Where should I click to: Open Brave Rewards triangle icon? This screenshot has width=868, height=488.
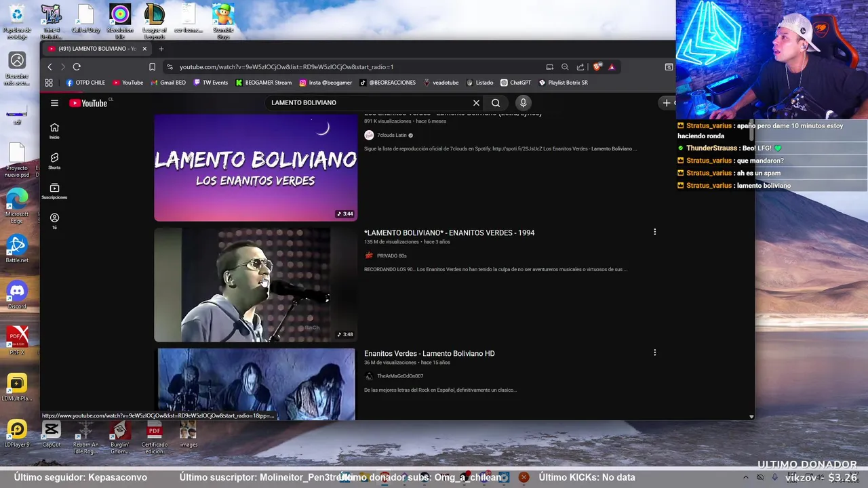[612, 66]
